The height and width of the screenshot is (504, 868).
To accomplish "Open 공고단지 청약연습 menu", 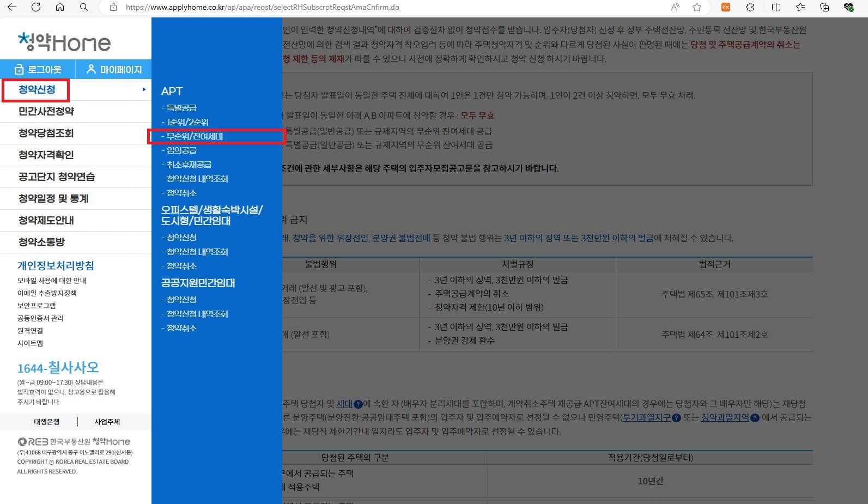I will (57, 177).
